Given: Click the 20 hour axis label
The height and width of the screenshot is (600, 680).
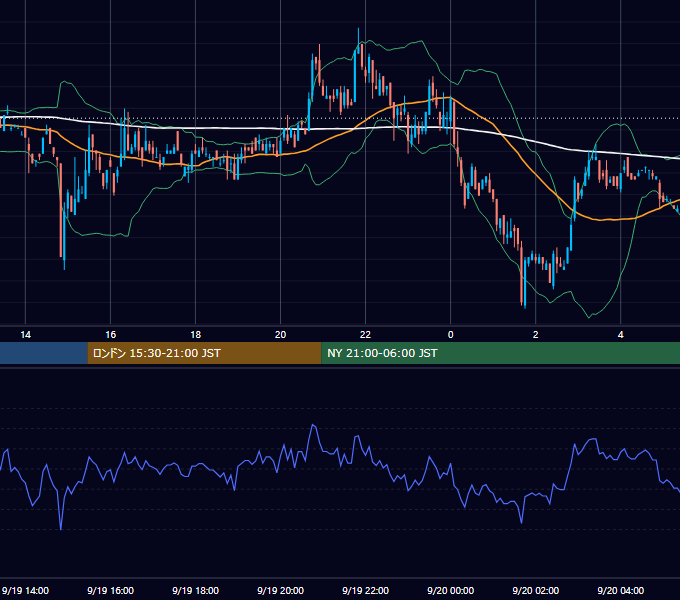Looking at the screenshot, I should point(281,335).
